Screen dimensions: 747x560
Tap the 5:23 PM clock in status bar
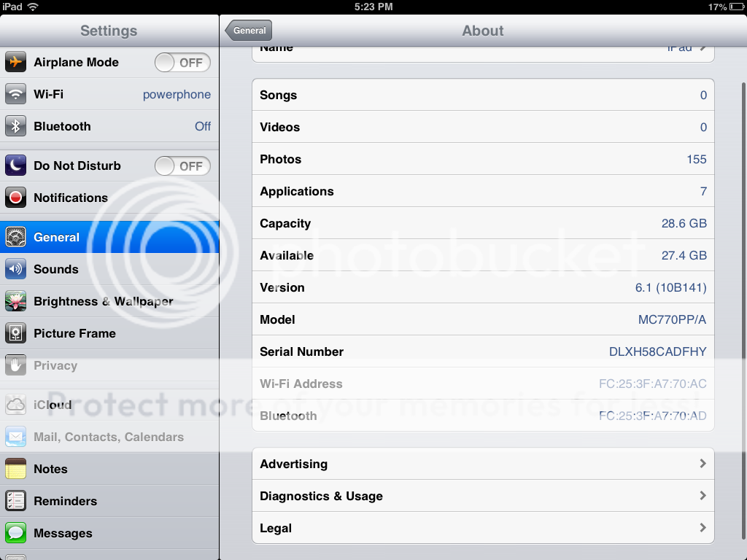pos(373,7)
